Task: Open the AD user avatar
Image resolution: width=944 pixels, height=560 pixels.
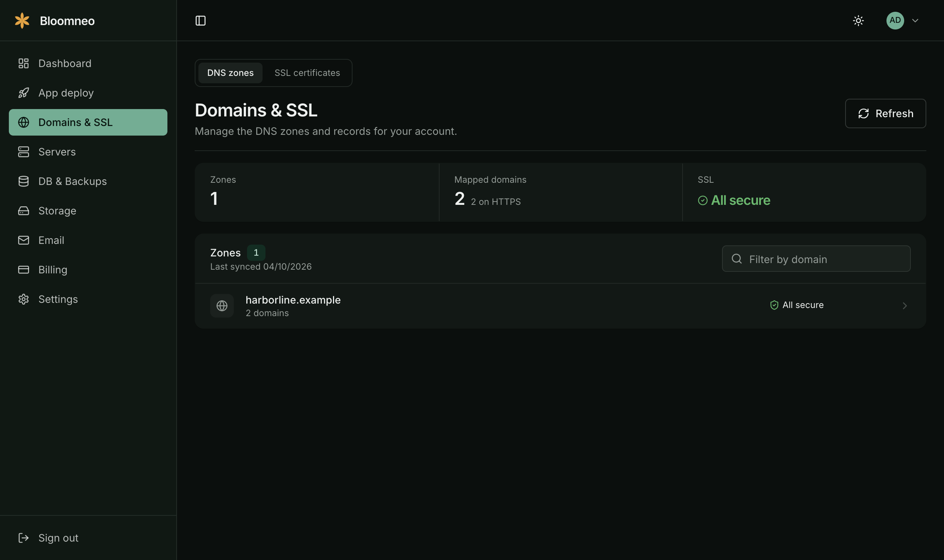Action: pyautogui.click(x=895, y=20)
